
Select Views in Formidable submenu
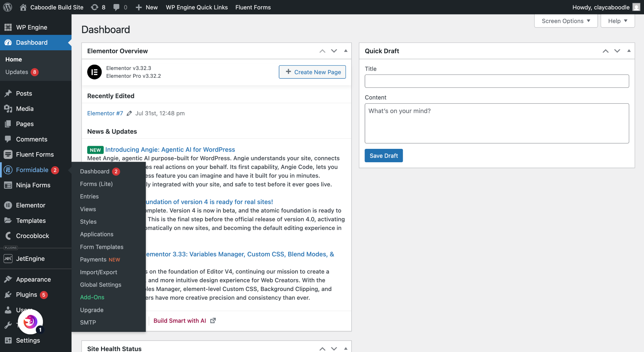tap(109, 209)
